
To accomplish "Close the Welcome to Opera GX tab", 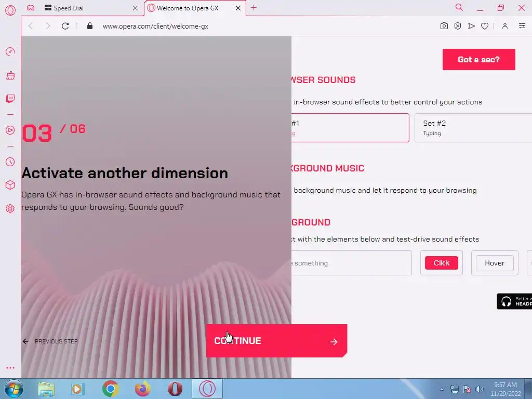I will pyautogui.click(x=238, y=8).
